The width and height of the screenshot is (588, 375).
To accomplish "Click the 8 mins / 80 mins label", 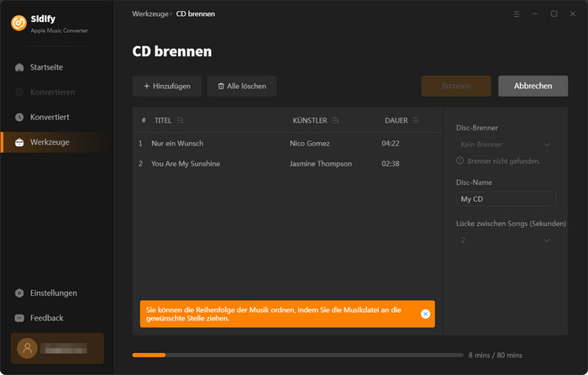I will [495, 355].
